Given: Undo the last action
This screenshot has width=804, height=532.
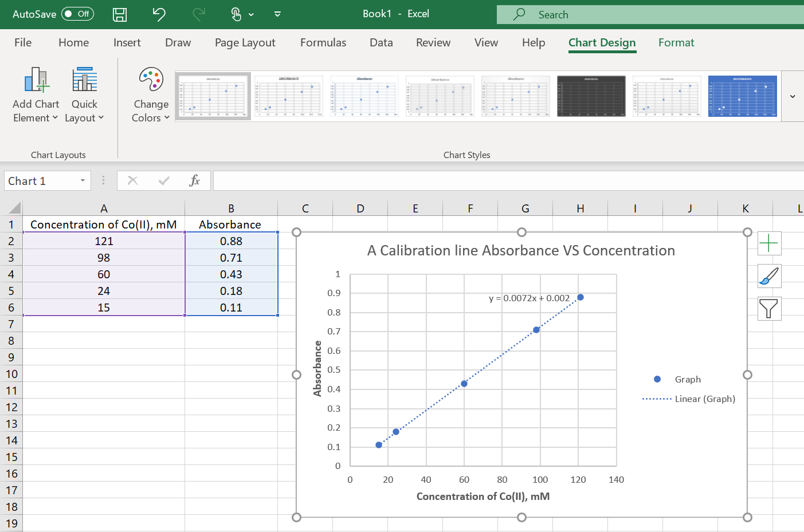Looking at the screenshot, I should [159, 14].
